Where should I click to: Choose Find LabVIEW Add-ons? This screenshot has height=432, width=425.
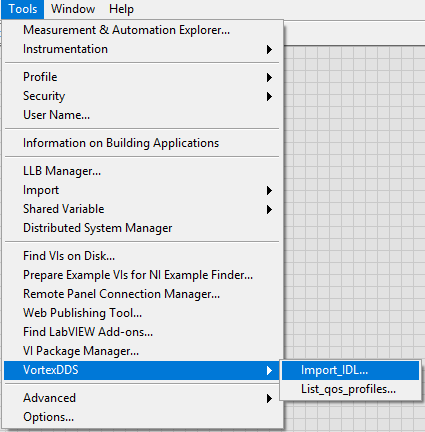click(142, 332)
